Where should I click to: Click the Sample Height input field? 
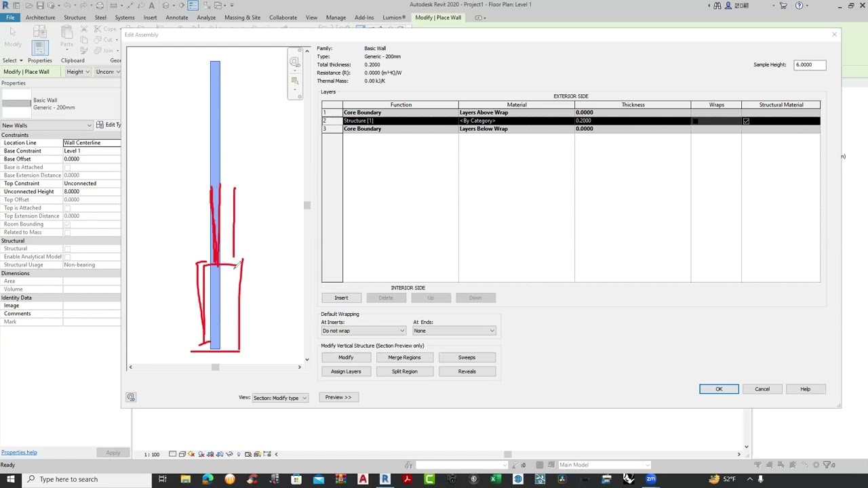tap(810, 65)
